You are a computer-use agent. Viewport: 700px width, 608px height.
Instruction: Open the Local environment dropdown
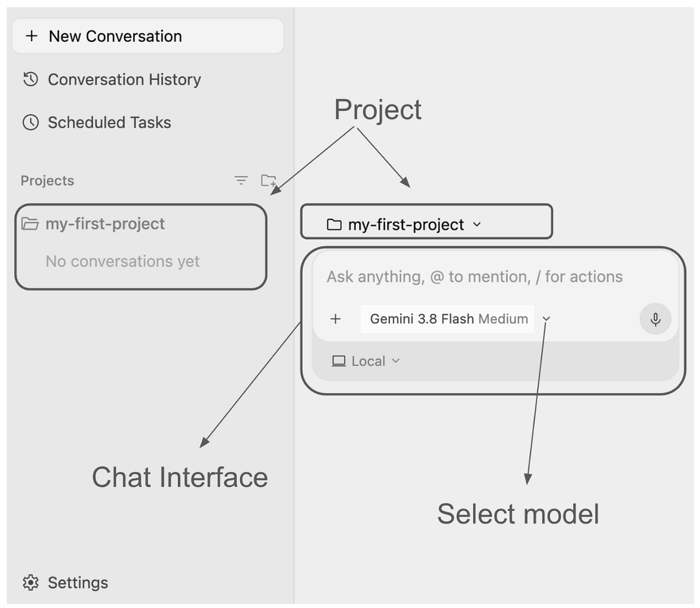[366, 361]
